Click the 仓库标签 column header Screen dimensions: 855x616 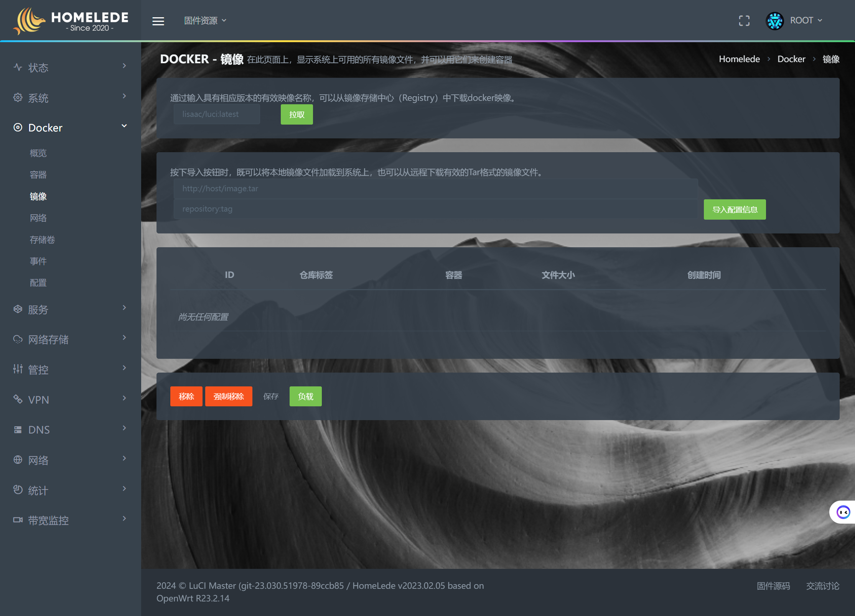(316, 275)
